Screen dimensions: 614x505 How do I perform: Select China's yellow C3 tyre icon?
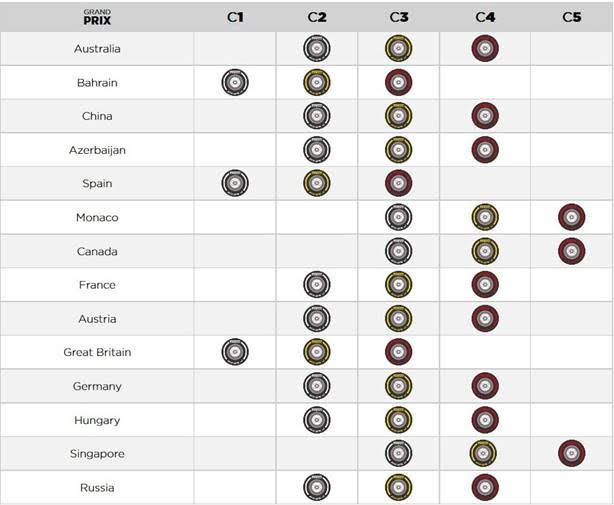[399, 116]
